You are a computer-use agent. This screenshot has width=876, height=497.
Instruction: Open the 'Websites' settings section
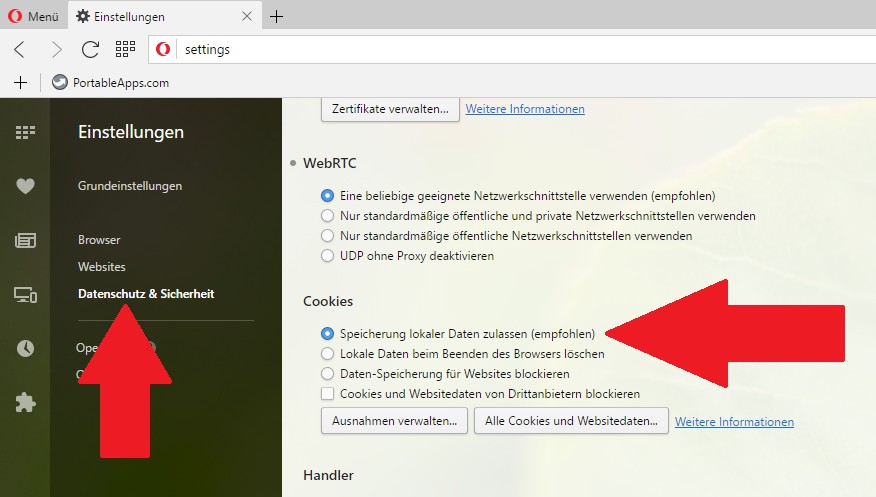102,267
